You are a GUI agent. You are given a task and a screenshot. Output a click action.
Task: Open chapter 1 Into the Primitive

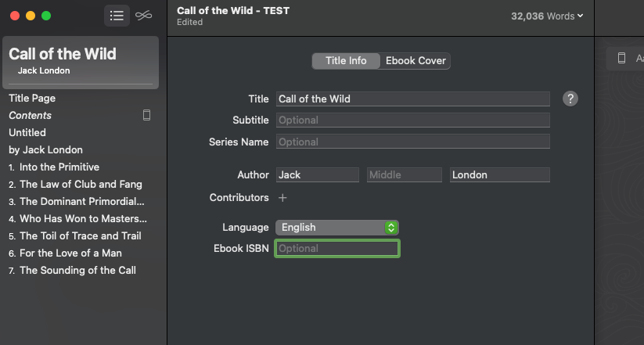[54, 167]
